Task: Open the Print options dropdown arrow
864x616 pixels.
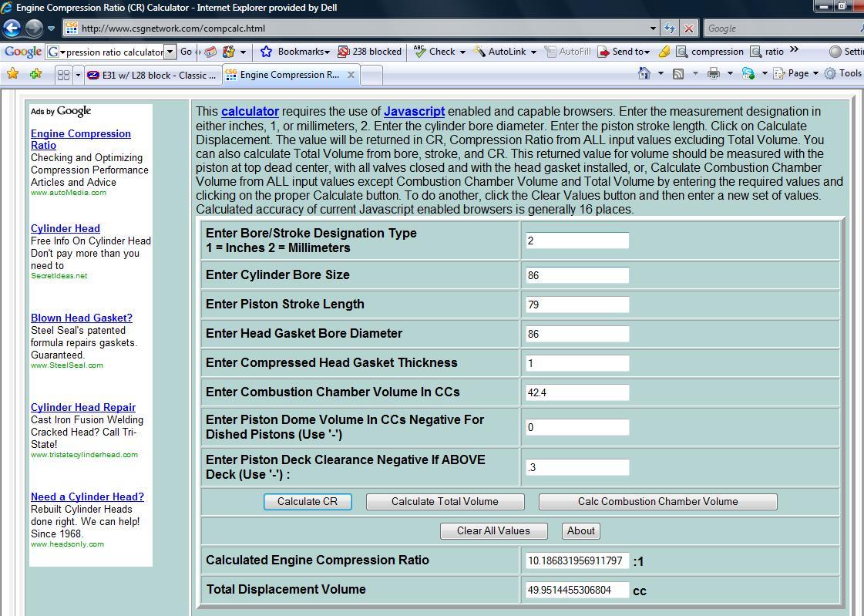Action: [730, 73]
